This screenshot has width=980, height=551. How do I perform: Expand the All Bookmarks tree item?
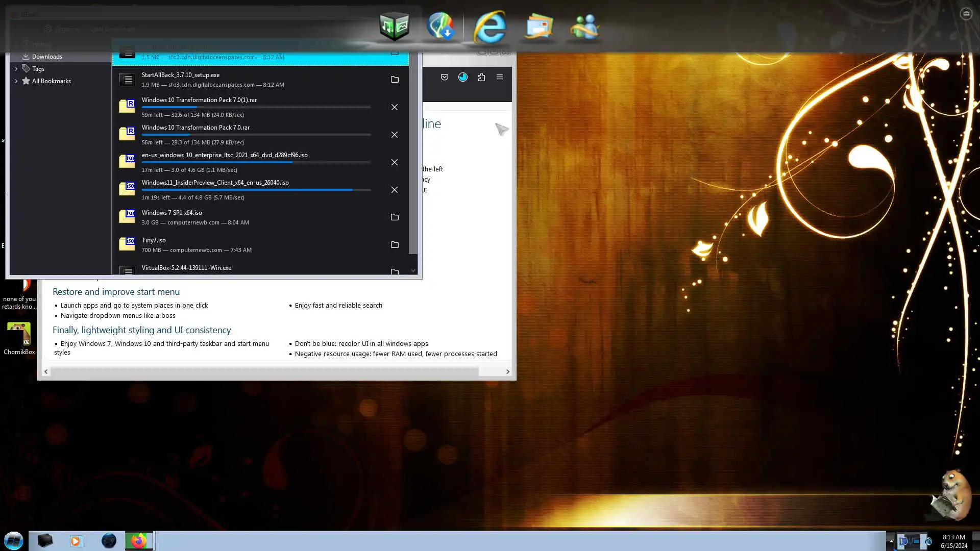click(x=16, y=81)
